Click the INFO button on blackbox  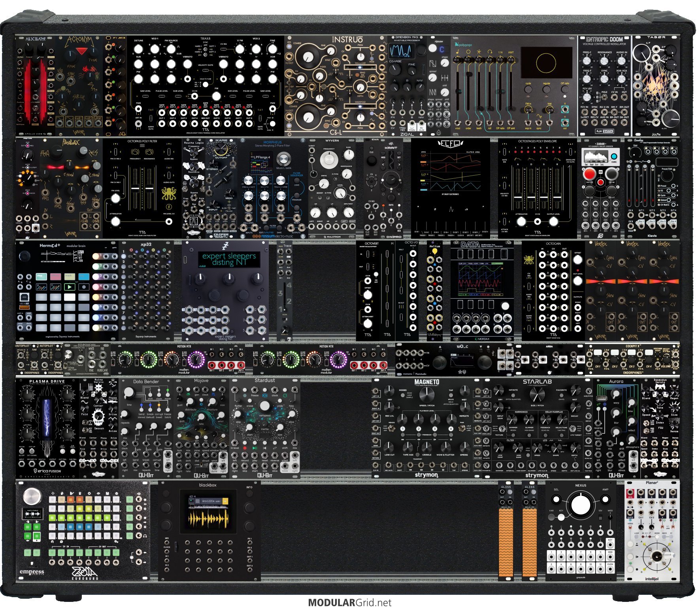(x=249, y=494)
